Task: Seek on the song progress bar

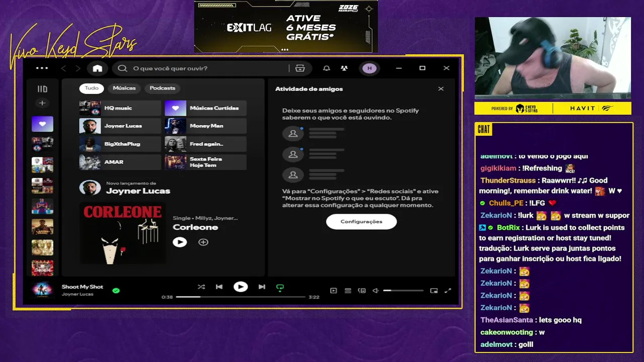Action: pos(240,297)
